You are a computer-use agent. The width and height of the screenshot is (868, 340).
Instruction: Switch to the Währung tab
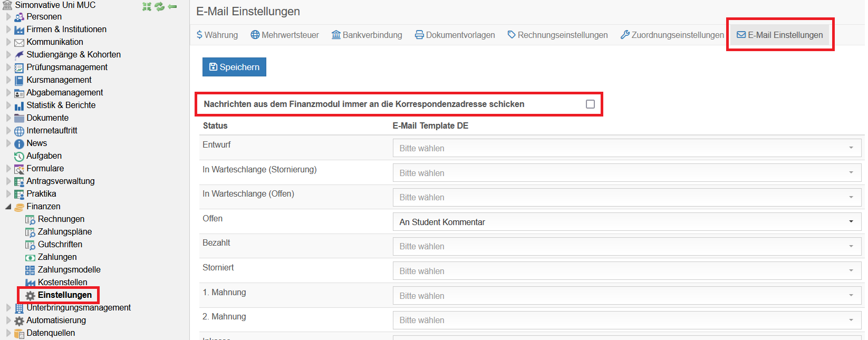pyautogui.click(x=217, y=35)
